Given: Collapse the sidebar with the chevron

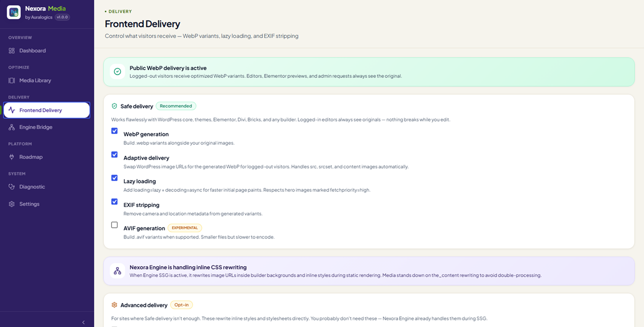Looking at the screenshot, I should pyautogui.click(x=83, y=322).
